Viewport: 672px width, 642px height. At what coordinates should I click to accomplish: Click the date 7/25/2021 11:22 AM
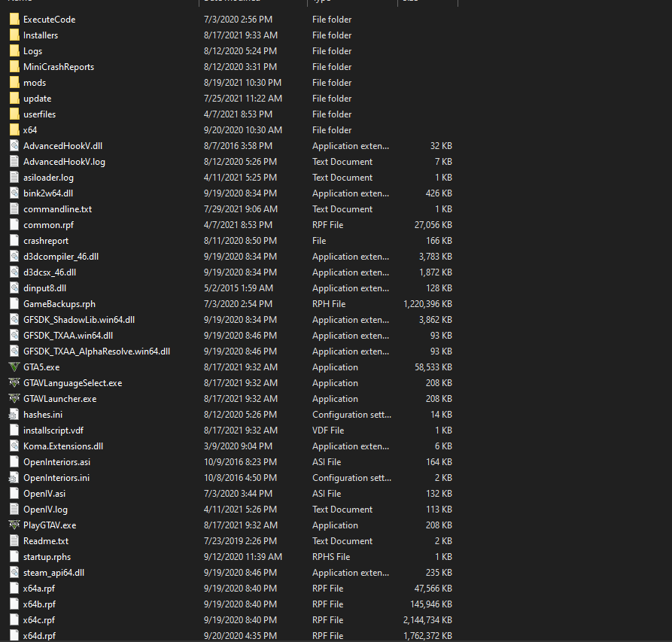pyautogui.click(x=243, y=99)
